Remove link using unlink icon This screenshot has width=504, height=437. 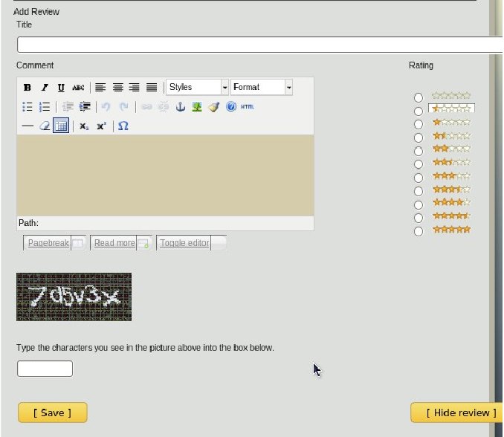[x=164, y=107]
